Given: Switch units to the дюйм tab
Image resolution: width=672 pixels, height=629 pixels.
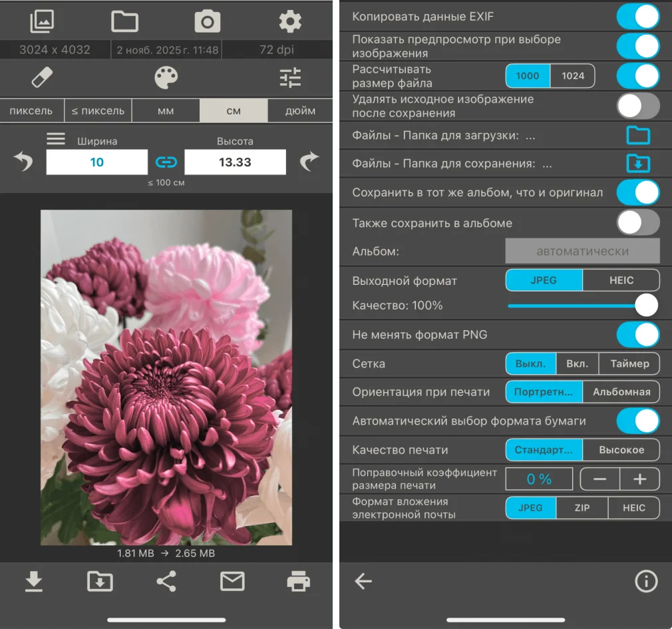Looking at the screenshot, I should point(300,110).
